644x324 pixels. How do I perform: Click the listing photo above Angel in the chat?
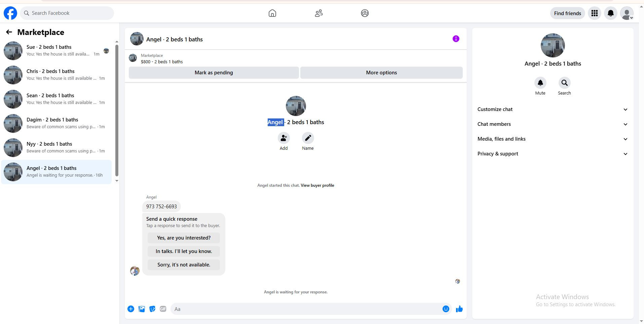coord(296,106)
